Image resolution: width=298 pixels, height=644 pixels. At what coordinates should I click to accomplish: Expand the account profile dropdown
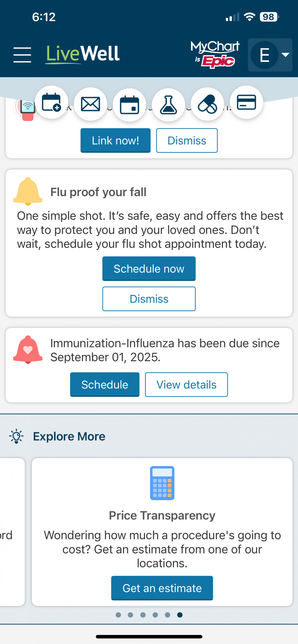pos(270,55)
